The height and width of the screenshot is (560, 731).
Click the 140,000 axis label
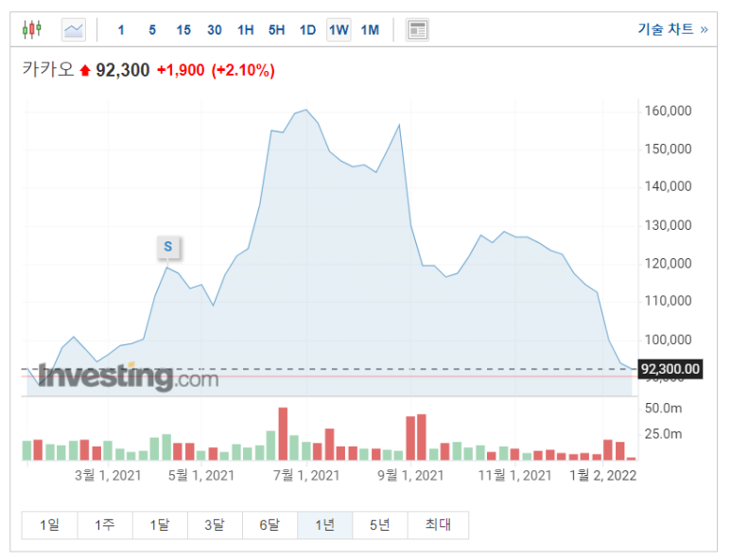[668, 186]
